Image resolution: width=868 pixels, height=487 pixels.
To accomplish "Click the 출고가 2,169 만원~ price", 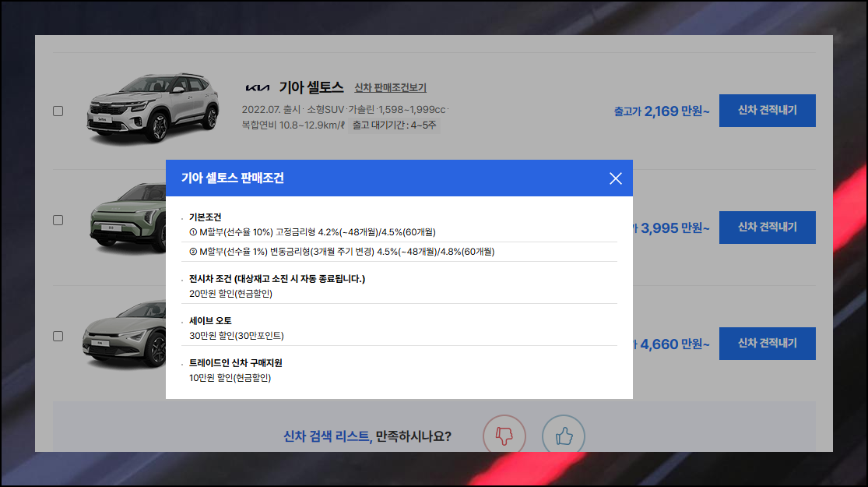I will pos(661,111).
